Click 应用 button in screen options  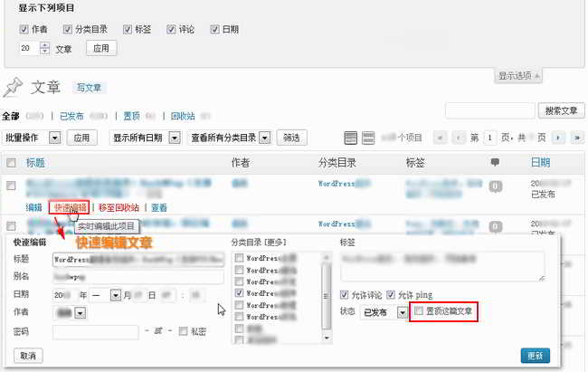(101, 48)
